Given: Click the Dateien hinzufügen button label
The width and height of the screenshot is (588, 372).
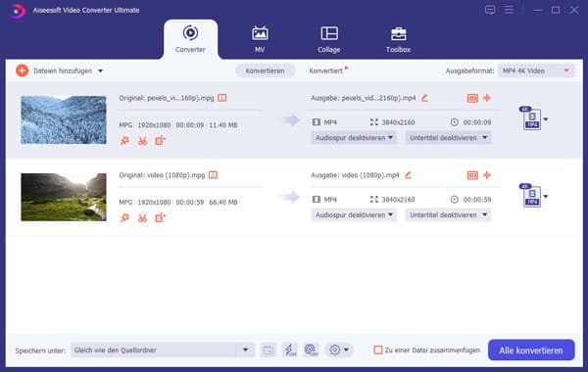Looking at the screenshot, I should (x=63, y=70).
